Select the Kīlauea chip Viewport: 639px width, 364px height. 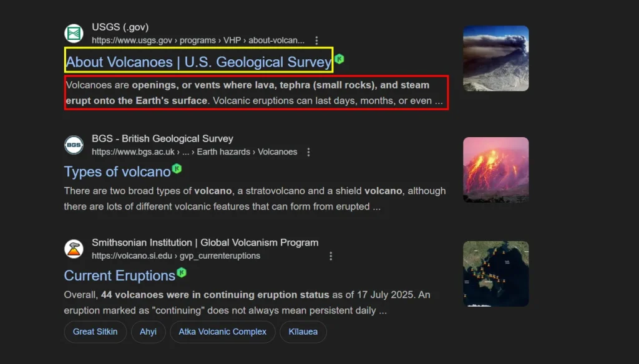303,332
